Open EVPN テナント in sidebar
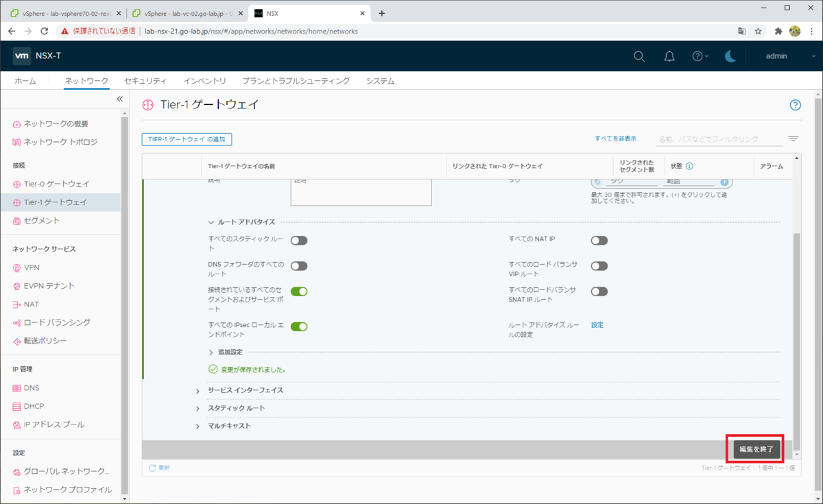 coord(49,285)
